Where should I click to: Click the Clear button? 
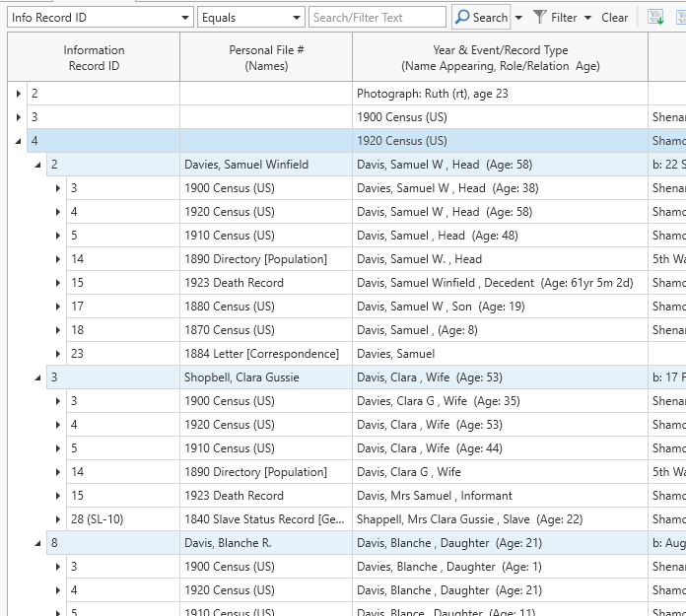pos(615,17)
